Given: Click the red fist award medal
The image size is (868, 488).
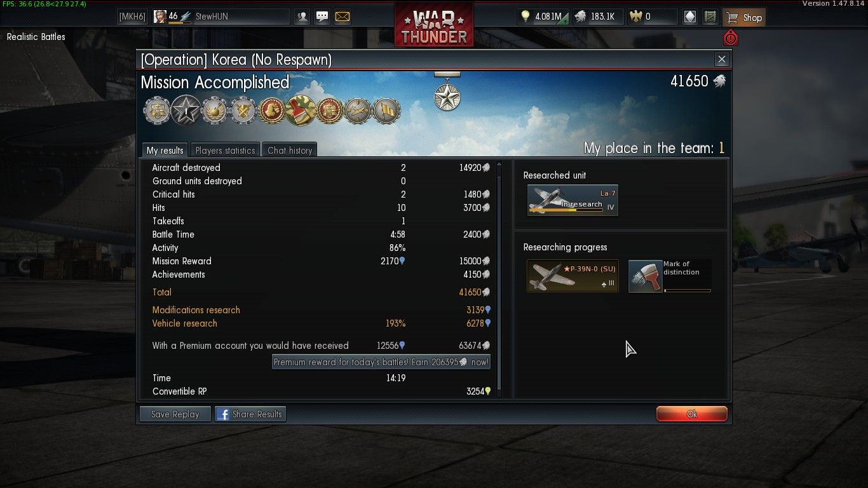Looking at the screenshot, I should pos(272,111).
